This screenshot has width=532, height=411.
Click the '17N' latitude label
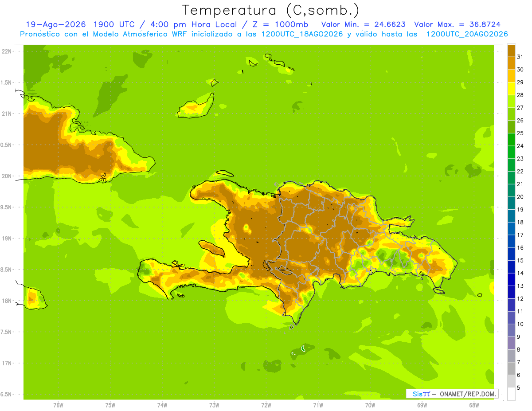[7, 363]
